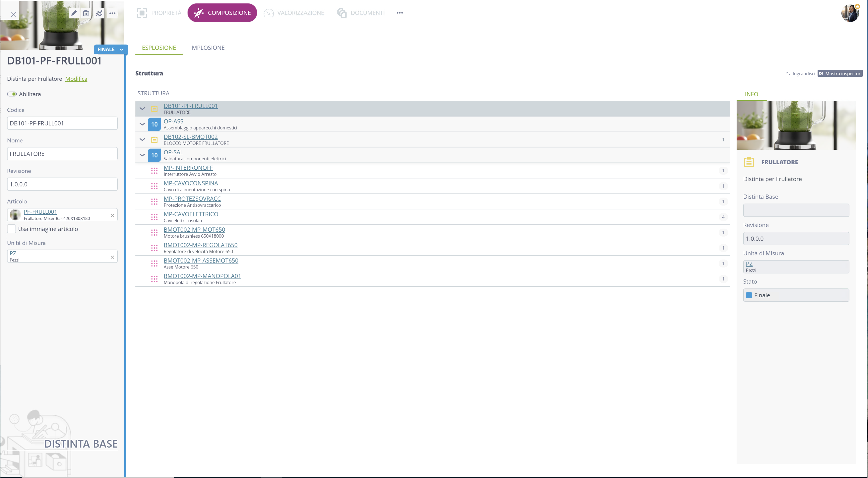Open the toolbar overflow dots after DOCUMENTI
The width and height of the screenshot is (868, 478).
[400, 13]
